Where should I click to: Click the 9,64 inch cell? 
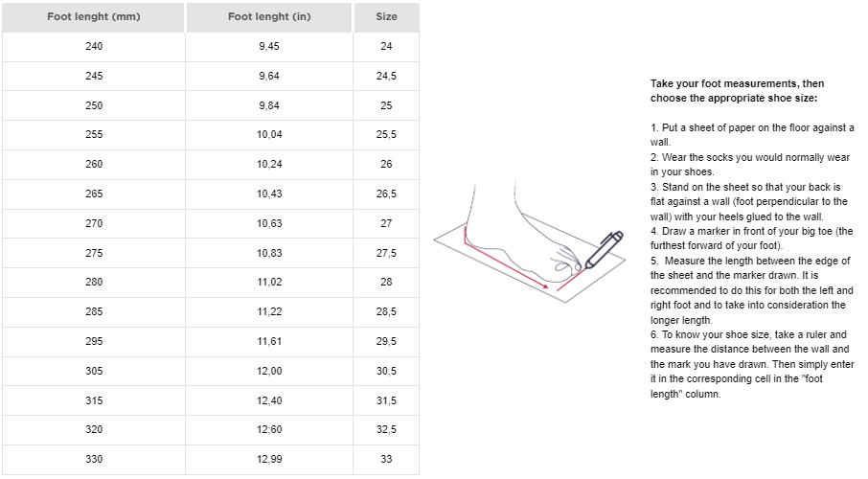269,77
